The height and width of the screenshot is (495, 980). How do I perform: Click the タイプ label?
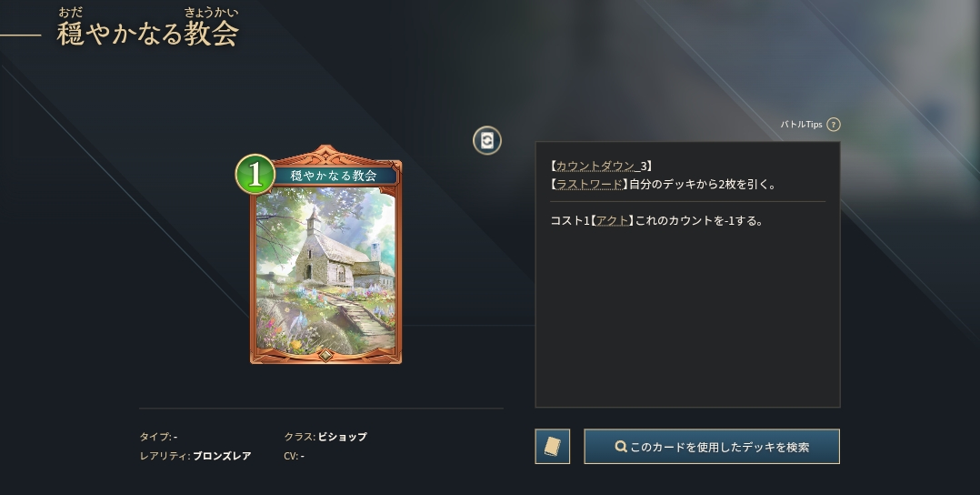pos(155,437)
